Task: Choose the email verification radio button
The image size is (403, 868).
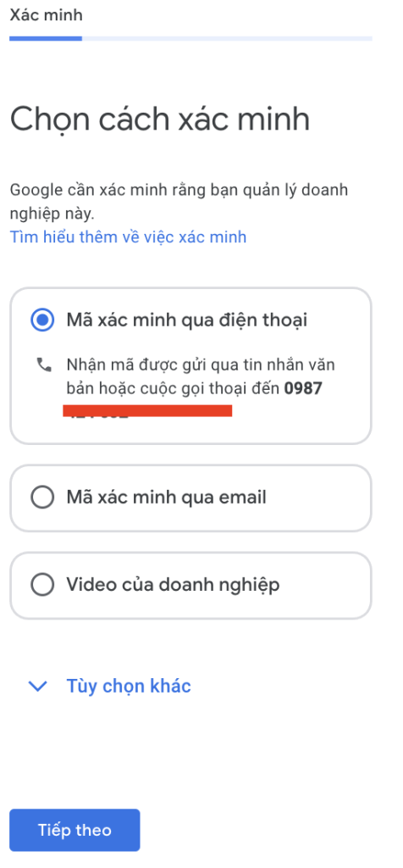Action: [x=42, y=497]
